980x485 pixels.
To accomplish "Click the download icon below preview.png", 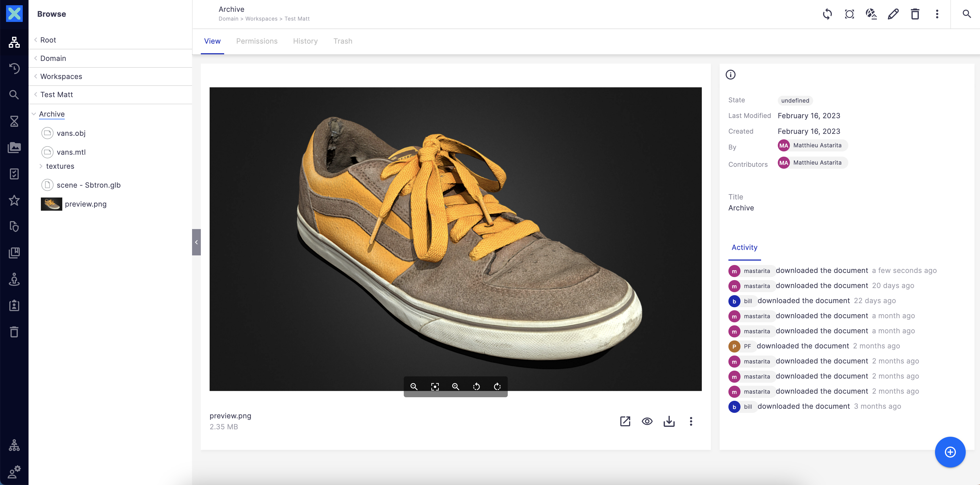I will pyautogui.click(x=669, y=421).
